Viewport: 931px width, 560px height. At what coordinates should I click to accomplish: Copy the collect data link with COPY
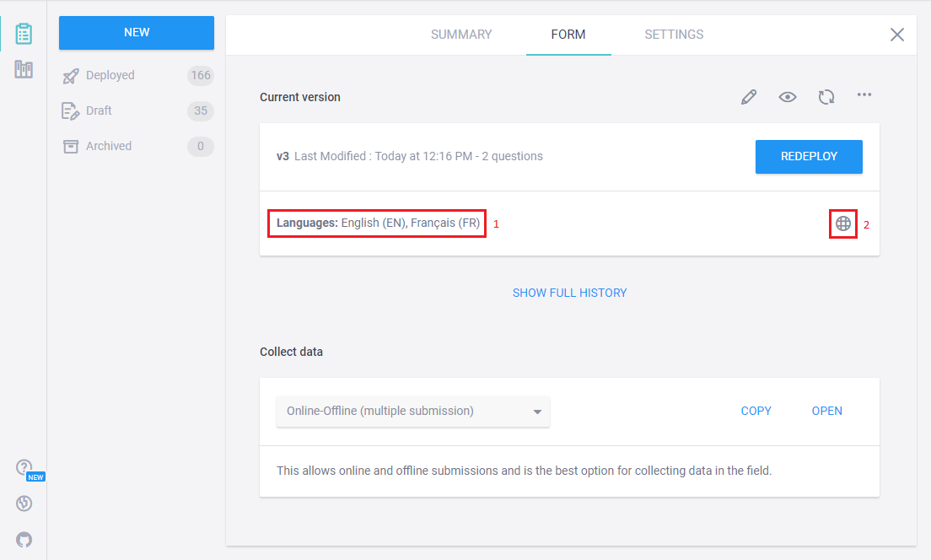(x=756, y=411)
